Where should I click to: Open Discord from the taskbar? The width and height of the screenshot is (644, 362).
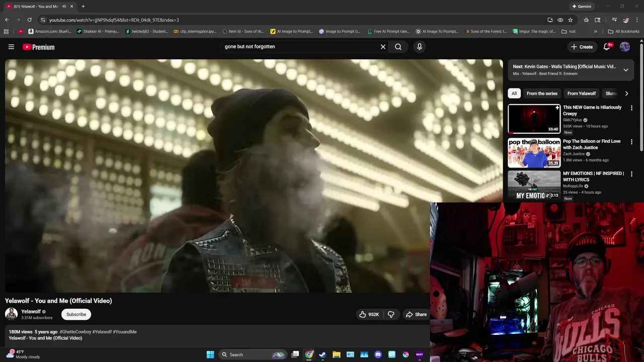[x=378, y=354]
